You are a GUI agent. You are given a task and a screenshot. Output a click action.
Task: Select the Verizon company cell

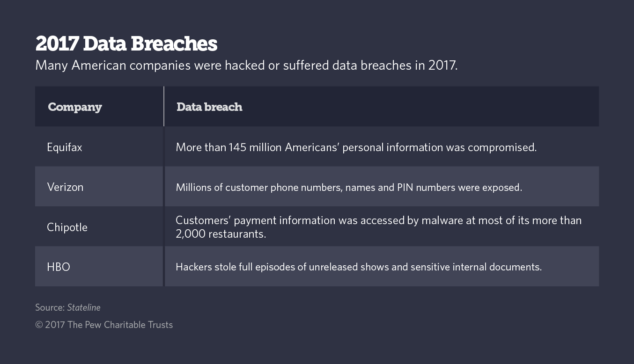point(65,187)
